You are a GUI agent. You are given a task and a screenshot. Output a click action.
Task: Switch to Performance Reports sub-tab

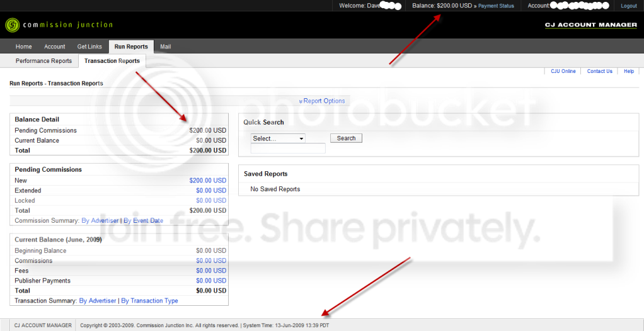(x=43, y=60)
